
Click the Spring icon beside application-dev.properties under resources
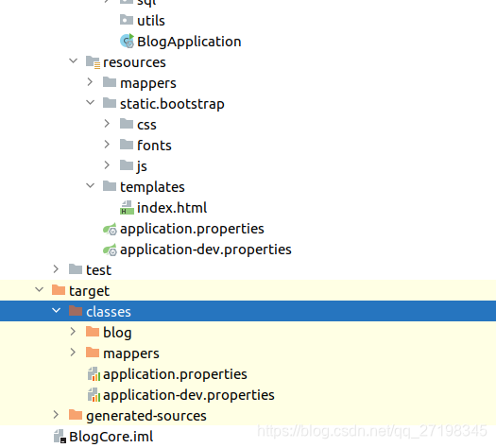(x=110, y=250)
